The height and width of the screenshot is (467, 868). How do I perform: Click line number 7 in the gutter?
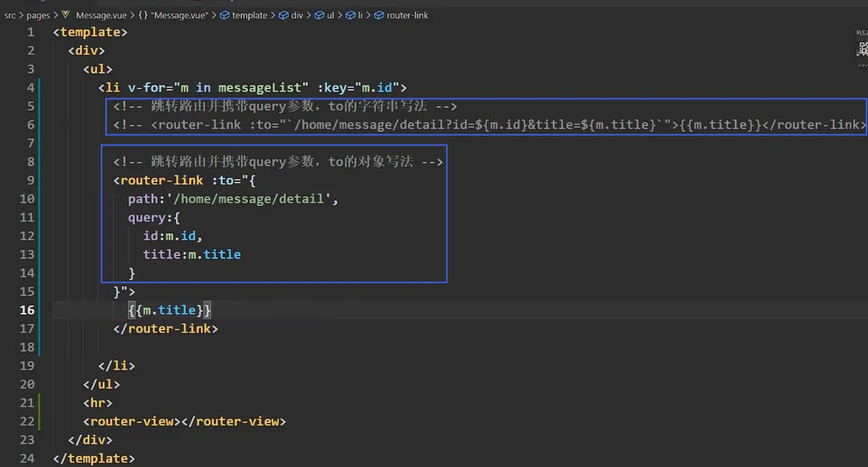(30, 143)
